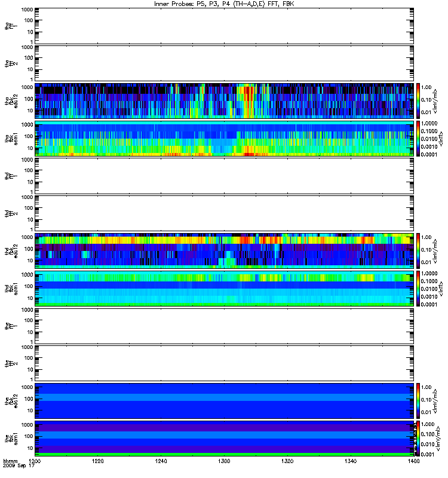Click the '0.01' value on tha edc12 color scale
Screen dimensions: 448x478
pos(426,112)
